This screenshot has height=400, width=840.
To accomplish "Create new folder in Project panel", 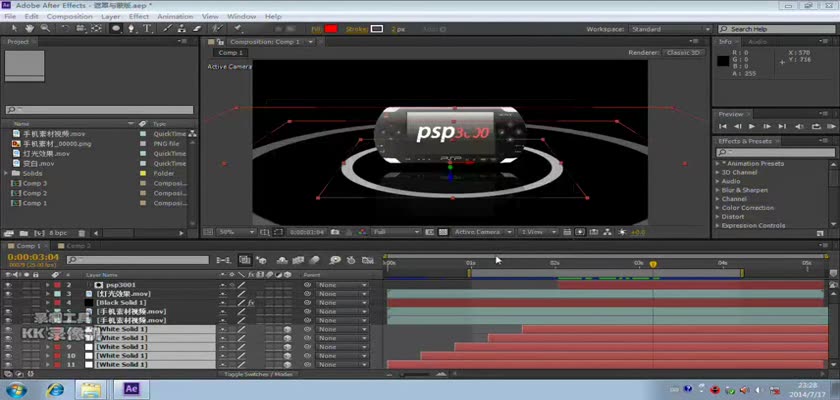I will point(24,233).
